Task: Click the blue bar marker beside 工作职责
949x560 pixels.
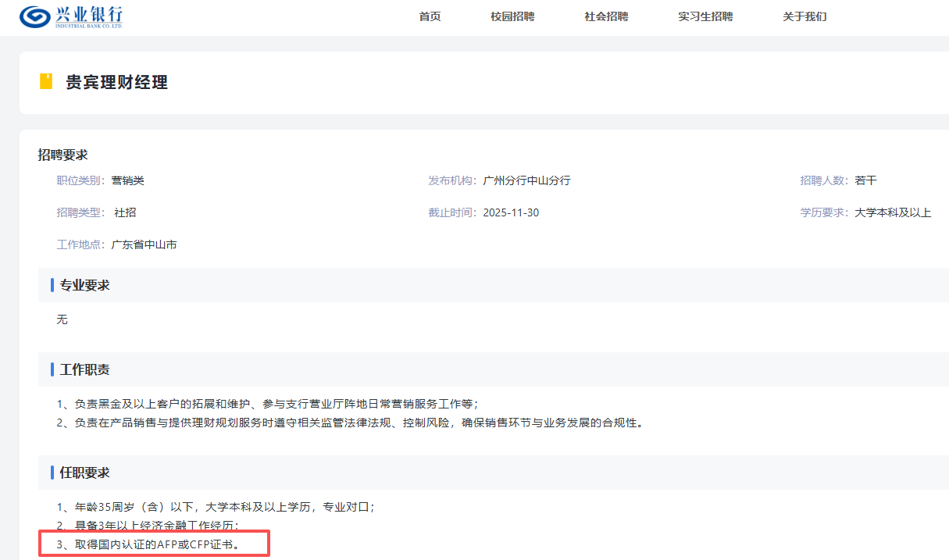Action: pyautogui.click(x=52, y=369)
